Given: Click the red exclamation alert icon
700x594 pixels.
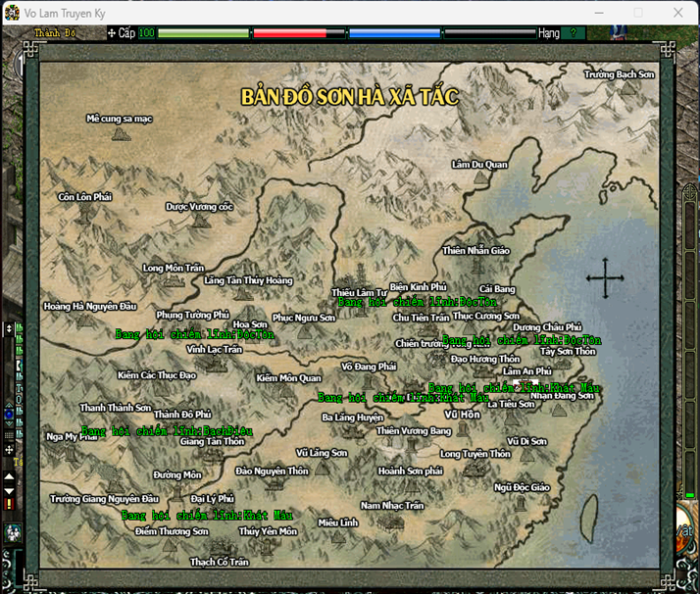Looking at the screenshot, I should point(9,504).
